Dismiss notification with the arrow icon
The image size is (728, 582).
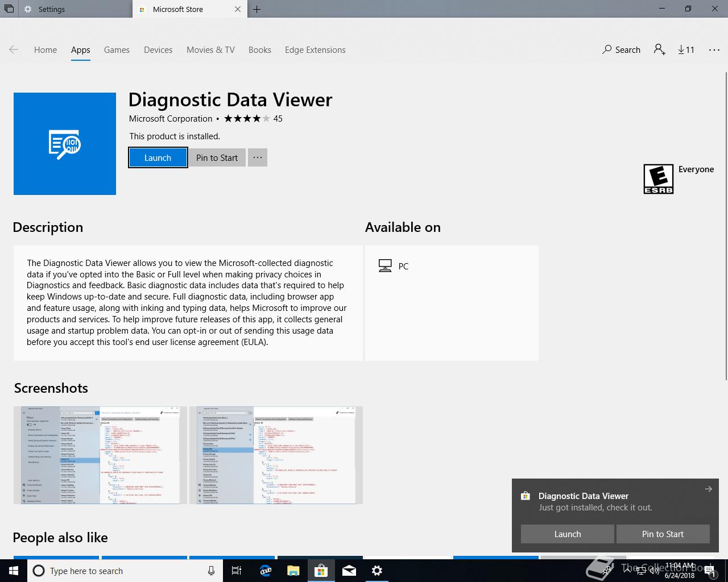pyautogui.click(x=708, y=489)
